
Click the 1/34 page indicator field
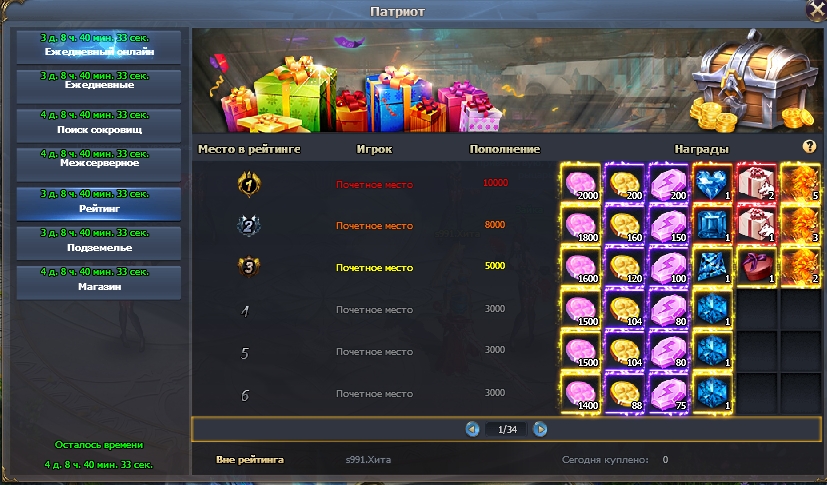pyautogui.click(x=507, y=430)
